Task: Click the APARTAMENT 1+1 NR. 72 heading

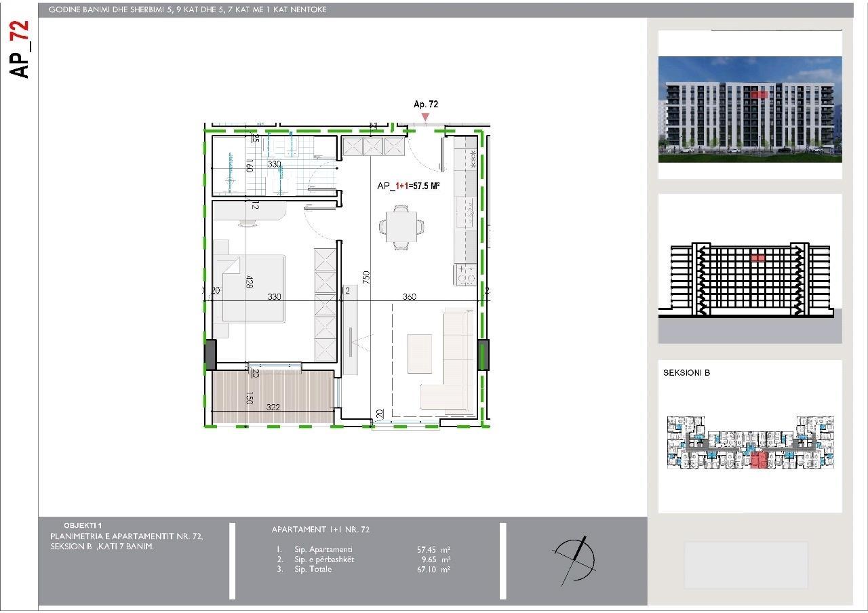Action: click(x=321, y=530)
